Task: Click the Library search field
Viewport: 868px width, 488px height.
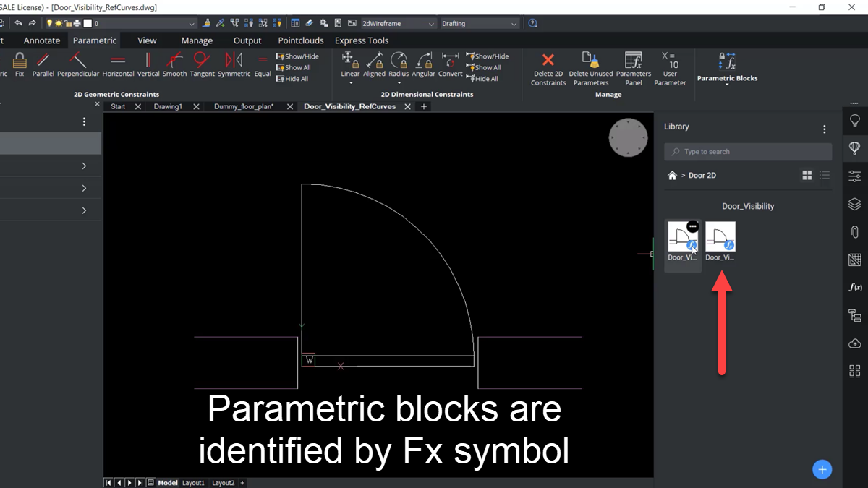Action: click(x=748, y=151)
